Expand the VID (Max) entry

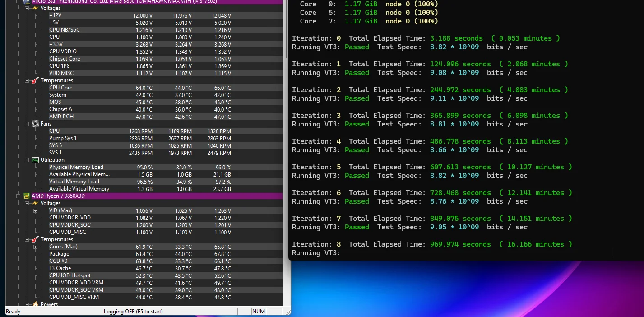35,210
